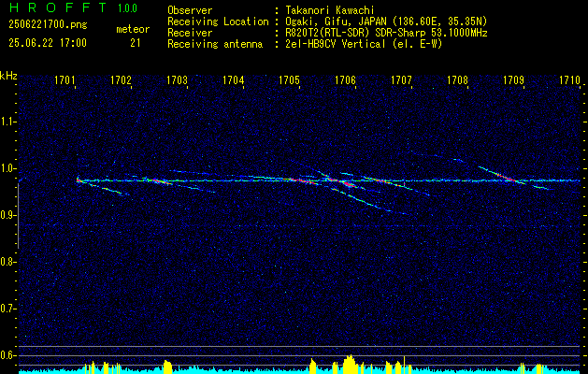Click the 0.6 kHz frequency label

point(8,355)
